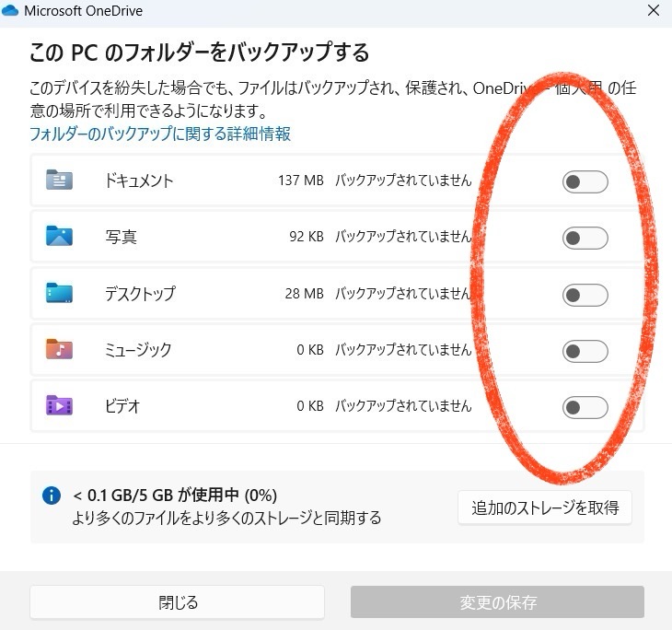The width and height of the screenshot is (672, 630).
Task: Enable the ビデオ backup toggle
Action: click(x=585, y=407)
